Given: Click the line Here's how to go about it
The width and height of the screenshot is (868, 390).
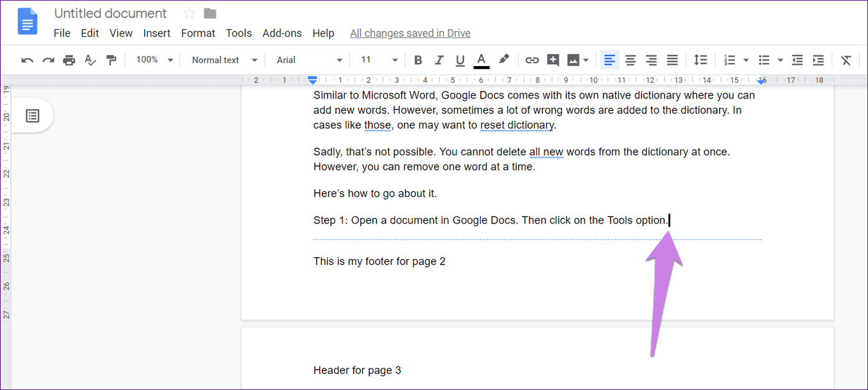Looking at the screenshot, I should click(x=375, y=194).
